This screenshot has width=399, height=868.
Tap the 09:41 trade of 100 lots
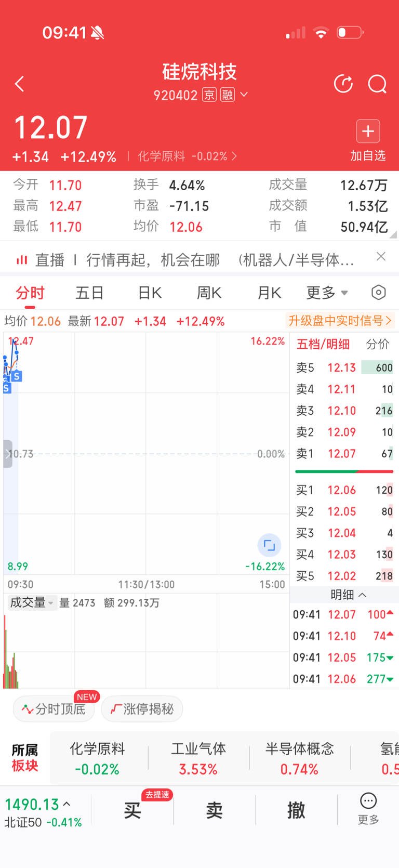point(343,614)
